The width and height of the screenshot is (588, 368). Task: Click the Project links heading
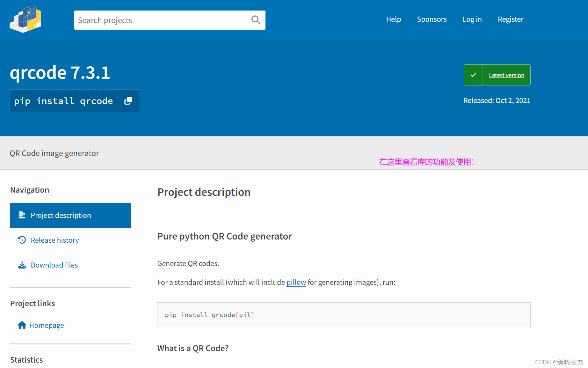click(x=33, y=303)
